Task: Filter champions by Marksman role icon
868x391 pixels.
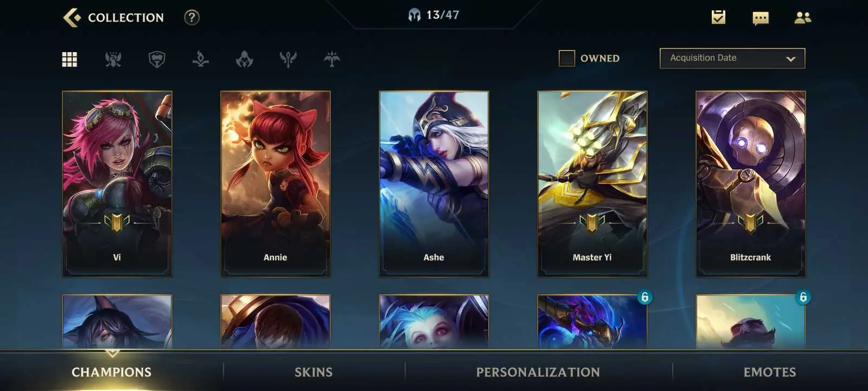Action: click(332, 59)
